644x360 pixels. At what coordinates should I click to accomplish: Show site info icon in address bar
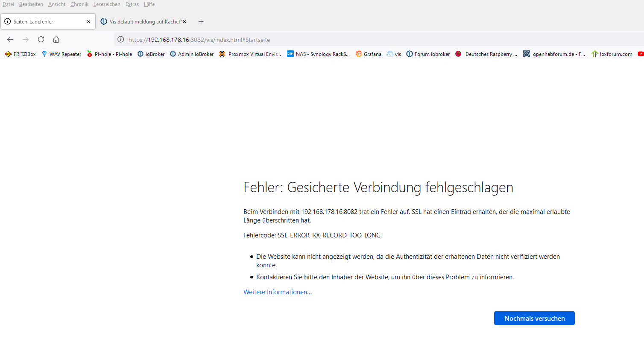coord(121,40)
